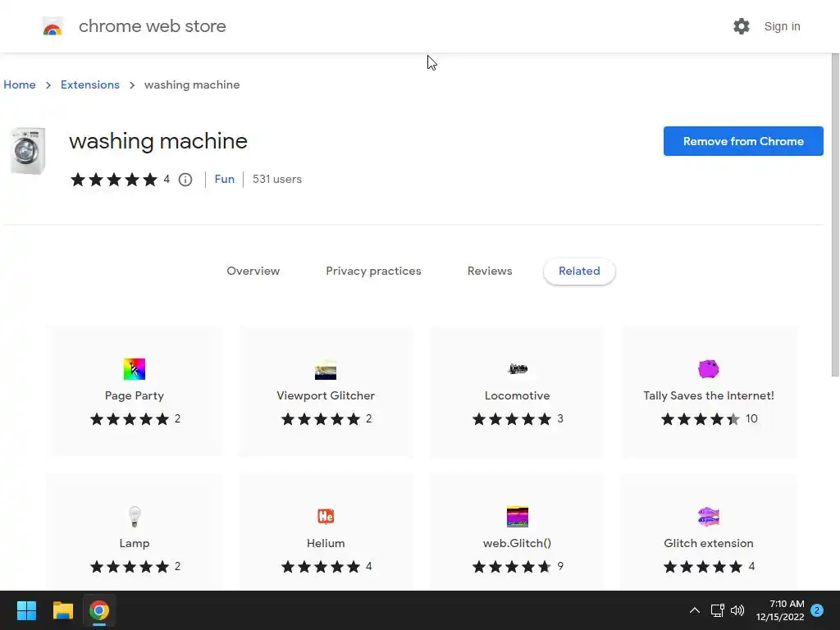Open the web.Glitch() icon
Image resolution: width=840 pixels, height=630 pixels.
pos(518,517)
